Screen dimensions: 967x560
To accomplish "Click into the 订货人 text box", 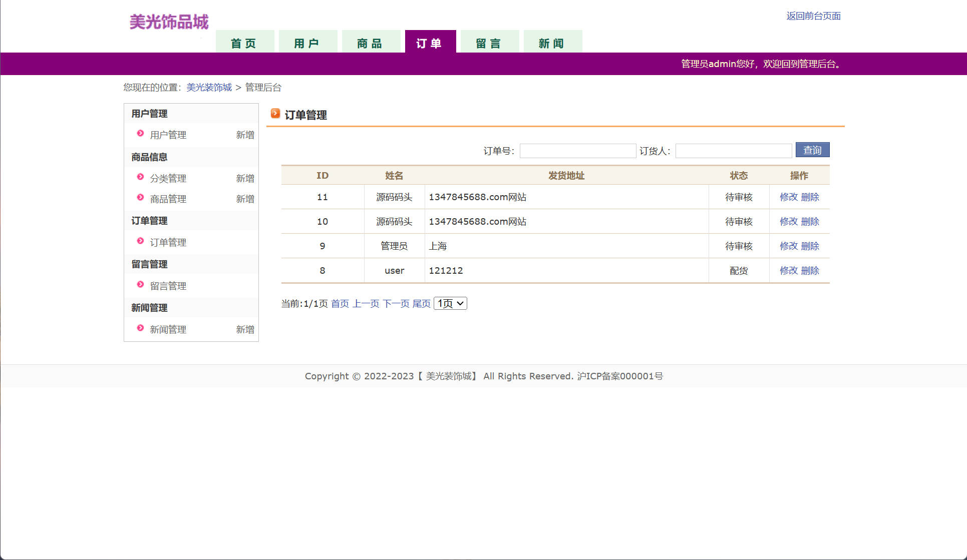I will pyautogui.click(x=733, y=151).
